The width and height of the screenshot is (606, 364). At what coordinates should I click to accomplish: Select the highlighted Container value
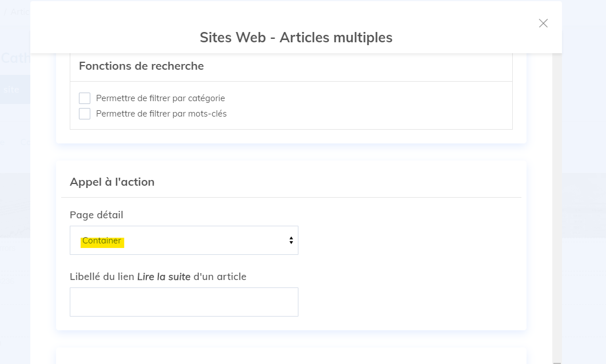[102, 241]
